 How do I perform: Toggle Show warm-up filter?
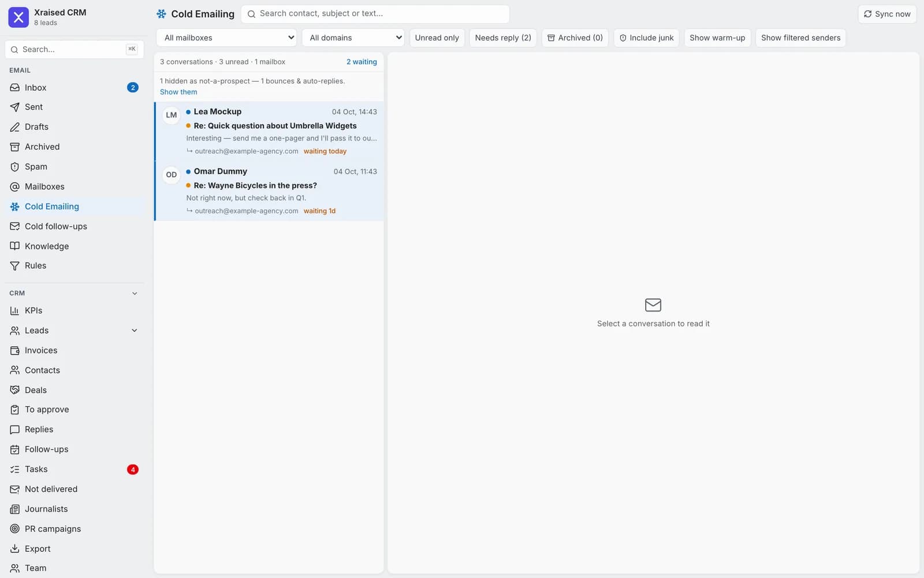point(717,38)
